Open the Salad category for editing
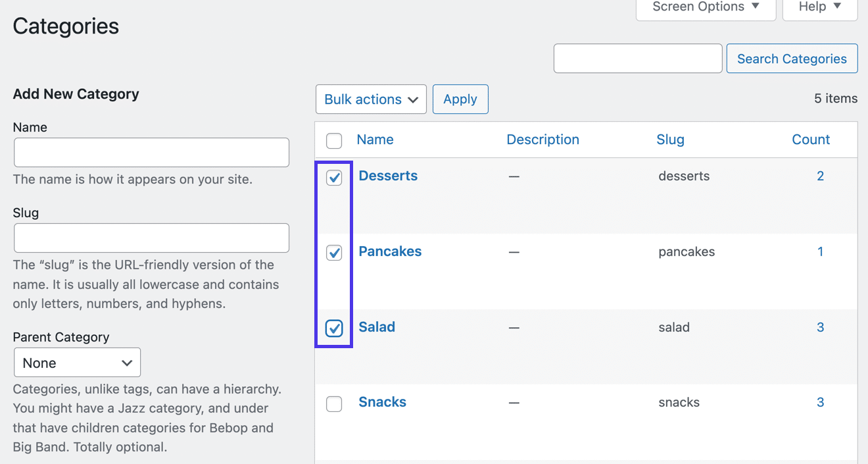Image resolution: width=868 pixels, height=464 pixels. [377, 326]
